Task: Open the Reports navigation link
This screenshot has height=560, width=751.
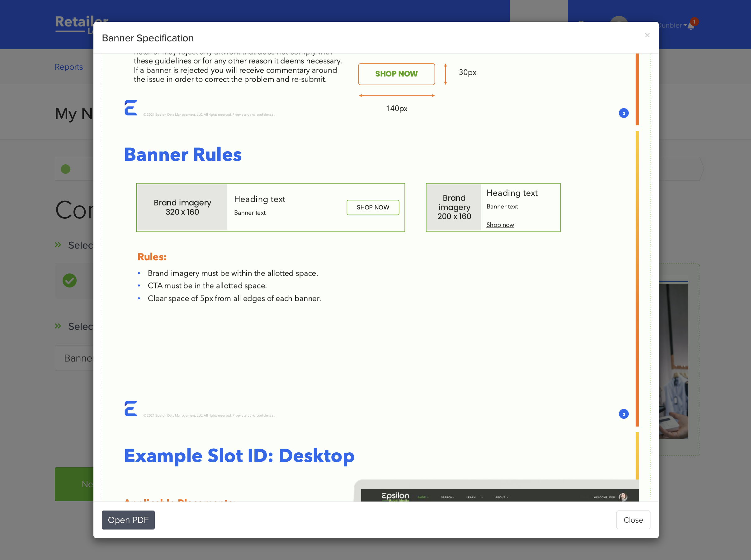Action: coord(69,67)
